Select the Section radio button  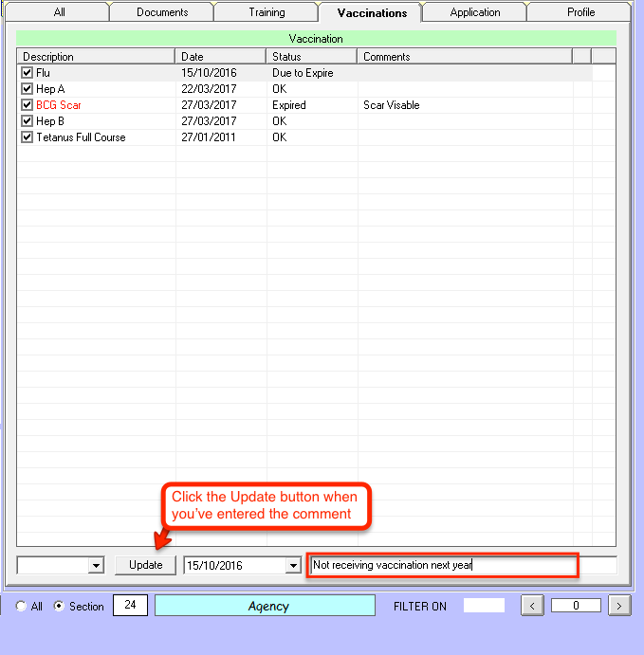59,607
